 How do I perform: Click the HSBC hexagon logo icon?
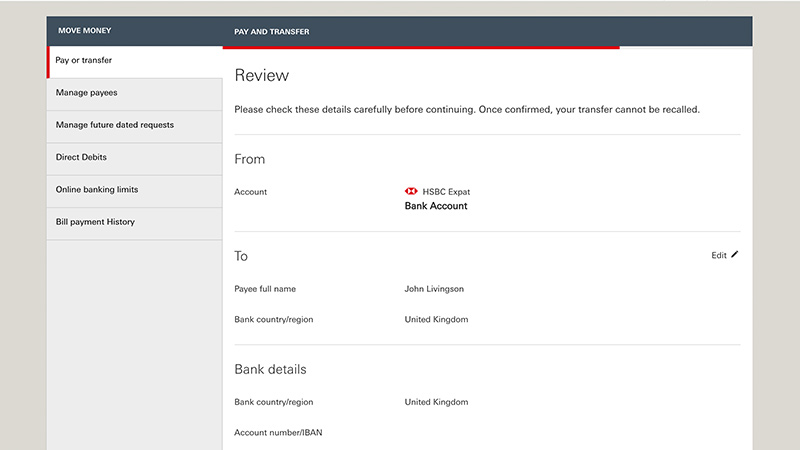tap(411, 191)
